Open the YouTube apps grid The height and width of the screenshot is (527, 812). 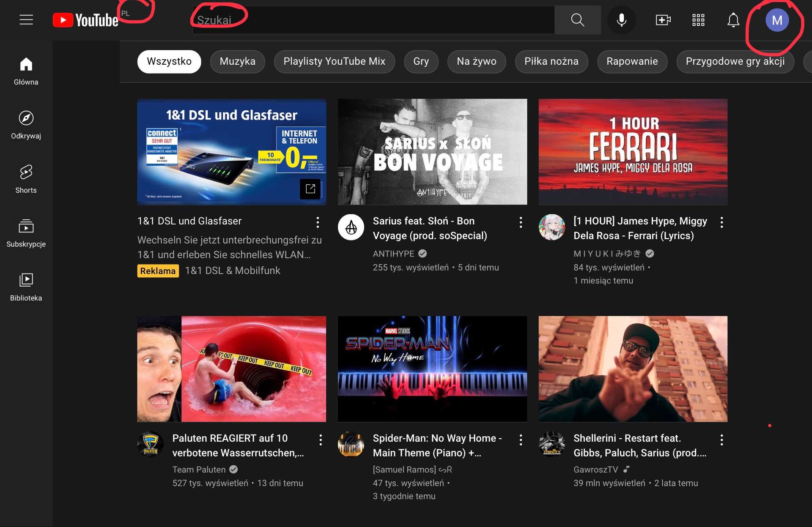coord(698,20)
